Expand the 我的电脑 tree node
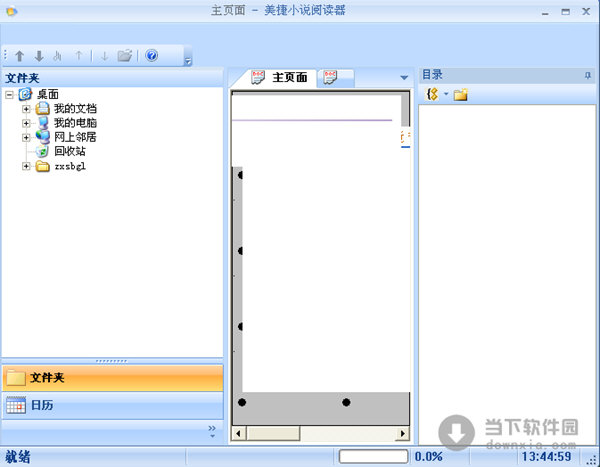Screen dimensions: 600x467 click(x=26, y=123)
